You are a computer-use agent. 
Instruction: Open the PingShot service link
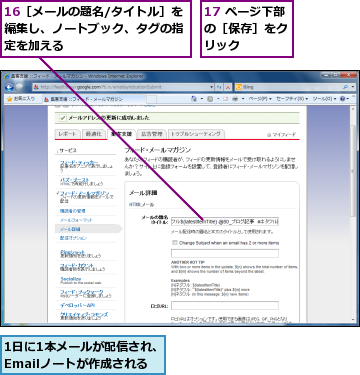point(72,252)
